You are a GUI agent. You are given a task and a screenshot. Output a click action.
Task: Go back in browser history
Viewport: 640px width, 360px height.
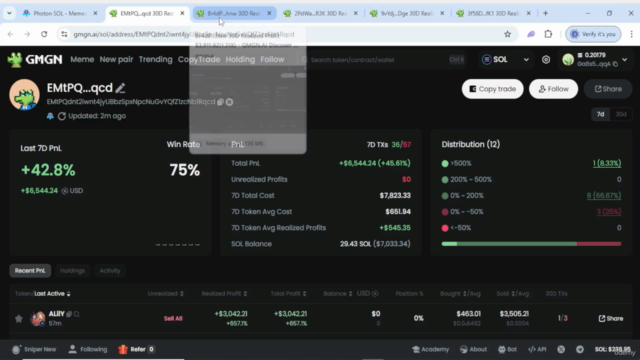tap(10, 34)
